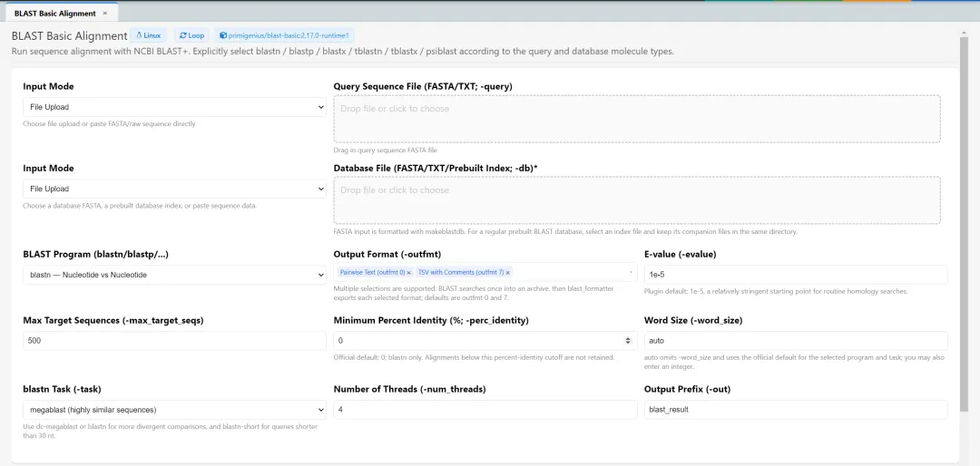
Task: Click the Output Prefix input field
Action: tap(796, 410)
